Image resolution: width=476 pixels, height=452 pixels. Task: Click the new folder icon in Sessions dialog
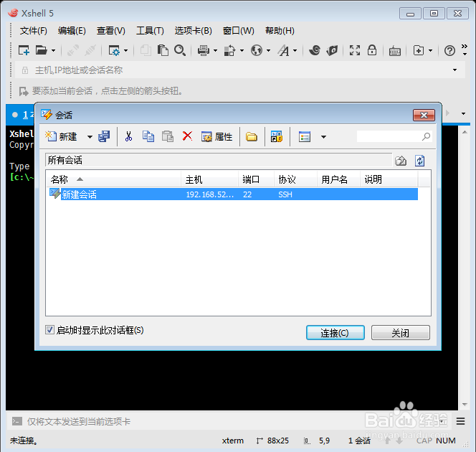[x=252, y=137]
